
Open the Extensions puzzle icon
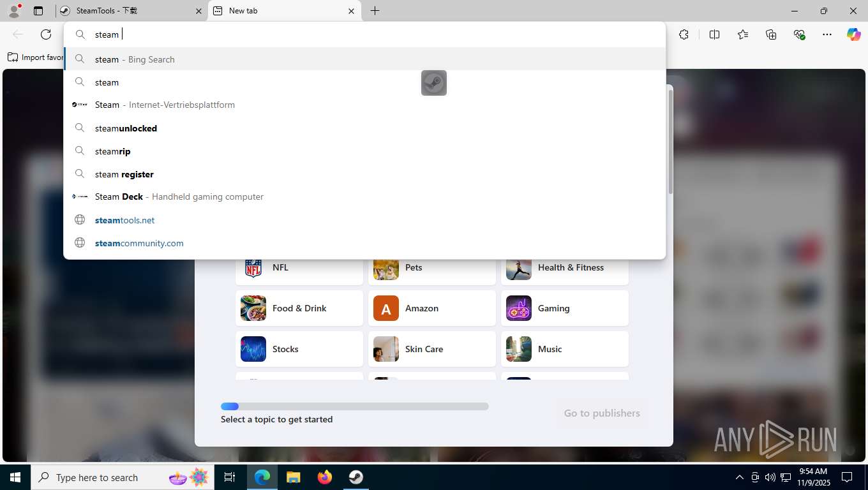(684, 34)
